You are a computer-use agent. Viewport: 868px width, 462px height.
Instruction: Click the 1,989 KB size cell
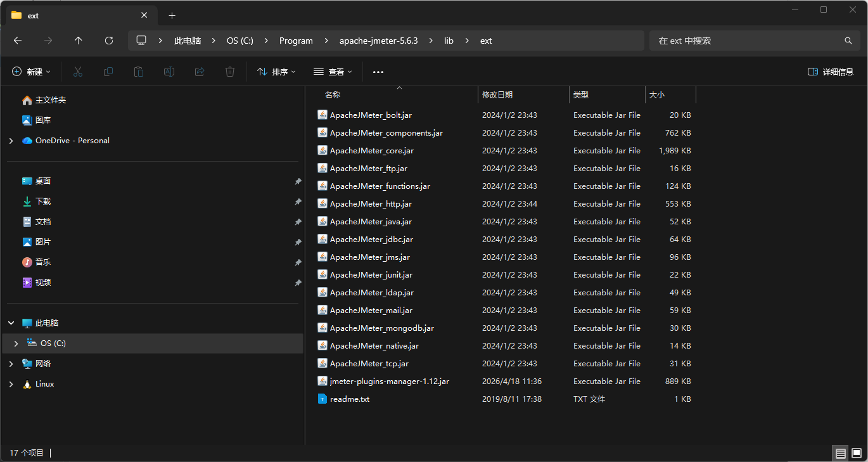675,151
